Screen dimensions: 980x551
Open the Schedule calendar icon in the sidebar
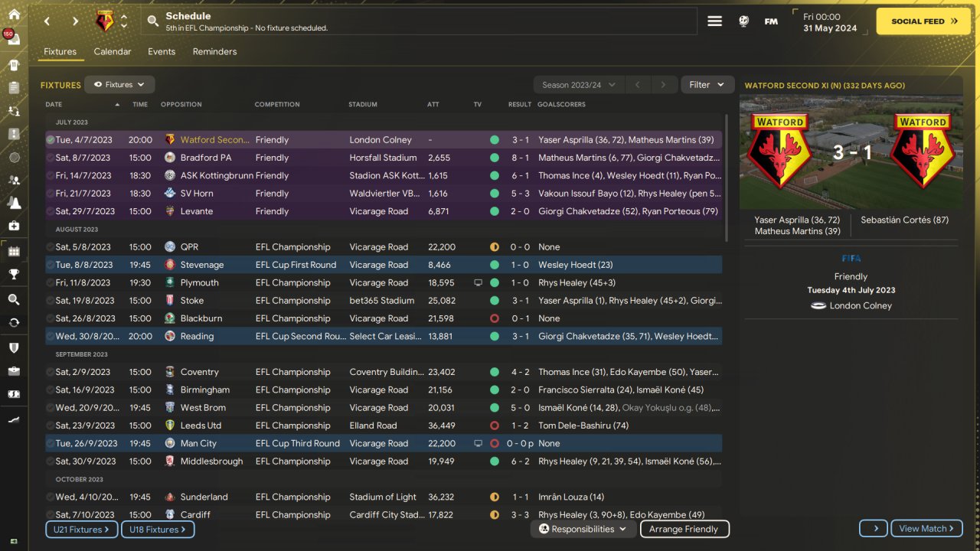[14, 251]
